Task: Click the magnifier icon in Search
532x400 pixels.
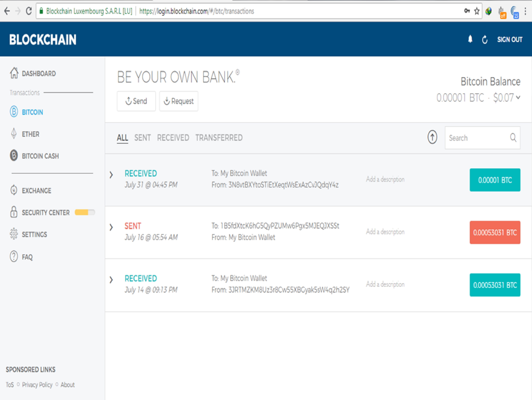Action: [x=513, y=138]
